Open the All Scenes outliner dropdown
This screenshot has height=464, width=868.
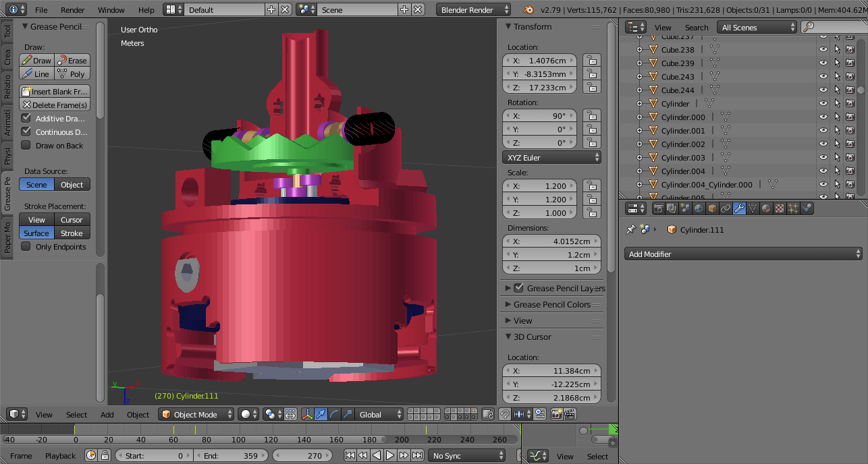tap(757, 27)
